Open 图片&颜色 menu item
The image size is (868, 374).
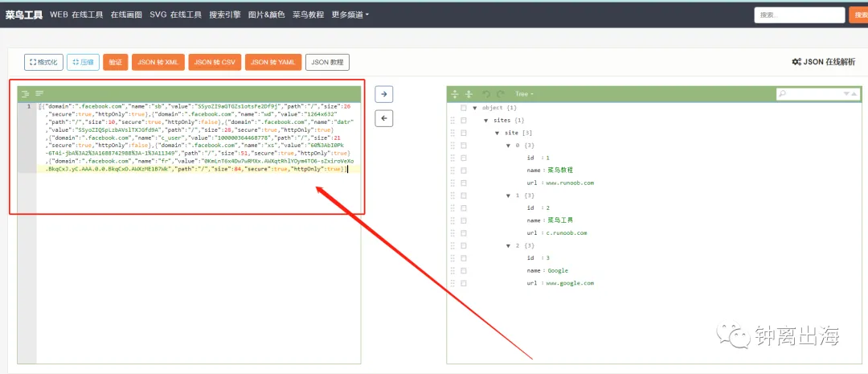267,15
